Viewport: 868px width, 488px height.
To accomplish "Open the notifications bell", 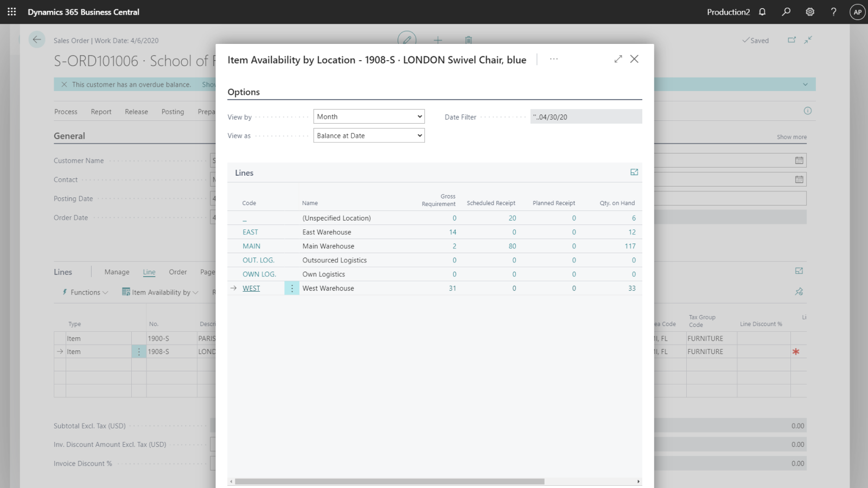I will (762, 12).
